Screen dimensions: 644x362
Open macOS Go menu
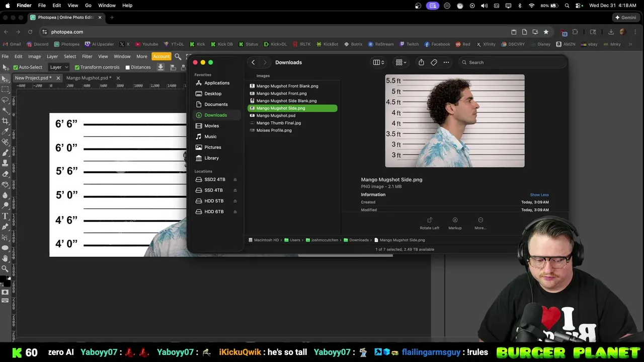(88, 6)
